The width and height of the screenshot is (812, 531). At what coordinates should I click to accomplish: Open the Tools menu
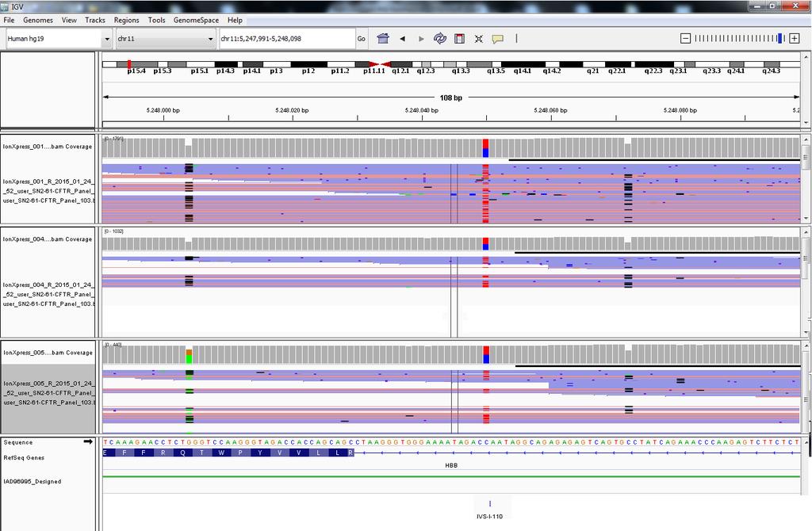pos(156,20)
